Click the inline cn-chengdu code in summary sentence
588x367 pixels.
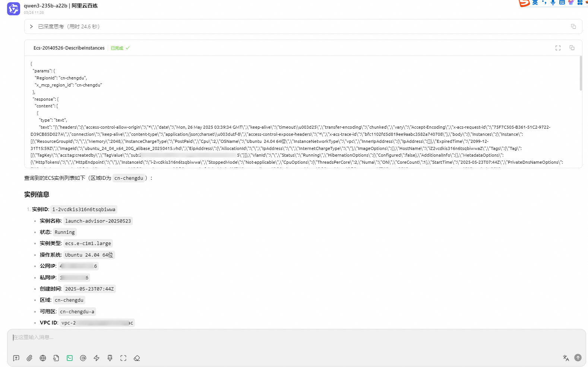coord(129,178)
